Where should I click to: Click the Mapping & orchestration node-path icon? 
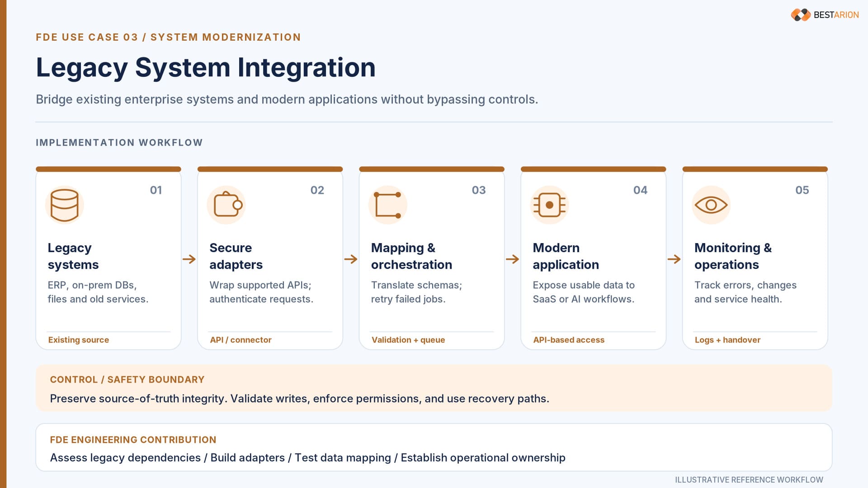pos(388,205)
